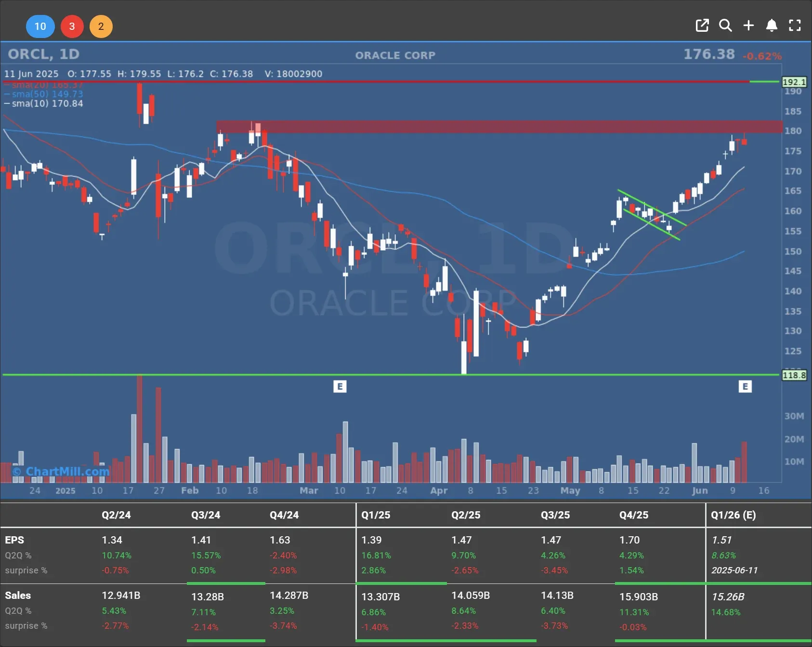Click the EPS row label

[x=14, y=540]
